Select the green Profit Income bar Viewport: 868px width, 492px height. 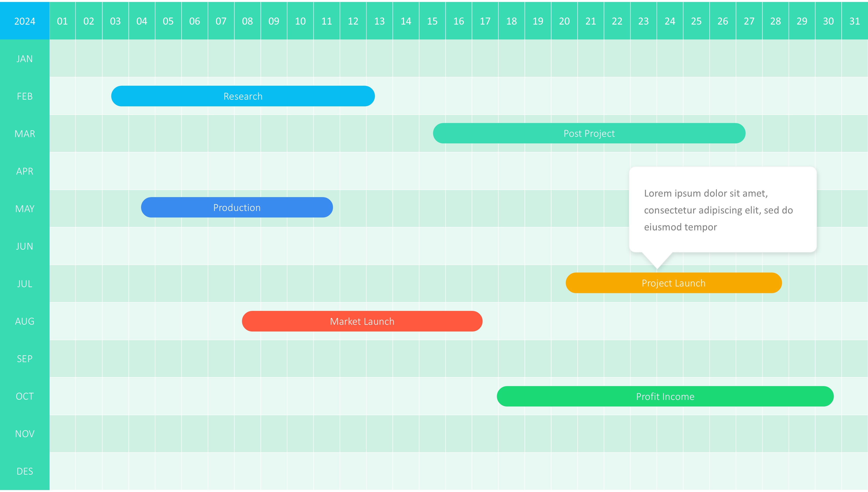click(x=665, y=396)
